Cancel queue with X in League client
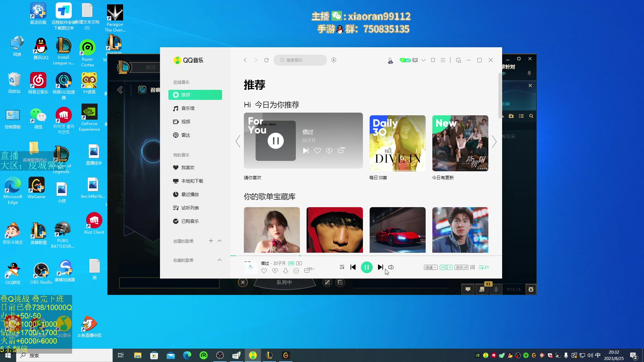The image size is (644, 362). [243, 283]
